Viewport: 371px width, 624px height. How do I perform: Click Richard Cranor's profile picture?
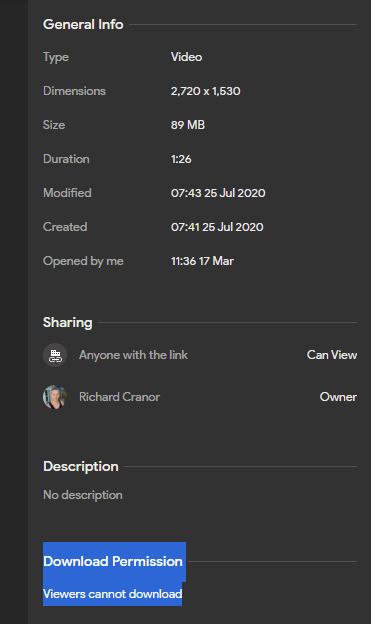click(x=55, y=397)
